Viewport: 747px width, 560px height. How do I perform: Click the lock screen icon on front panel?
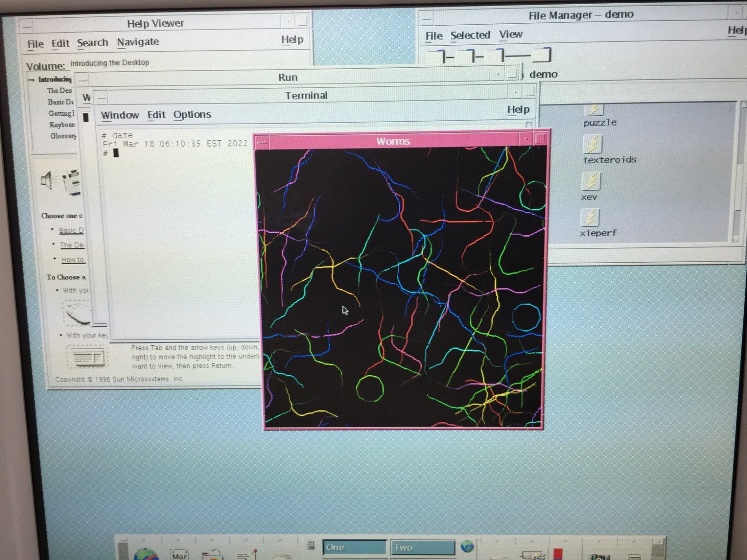pos(310,545)
